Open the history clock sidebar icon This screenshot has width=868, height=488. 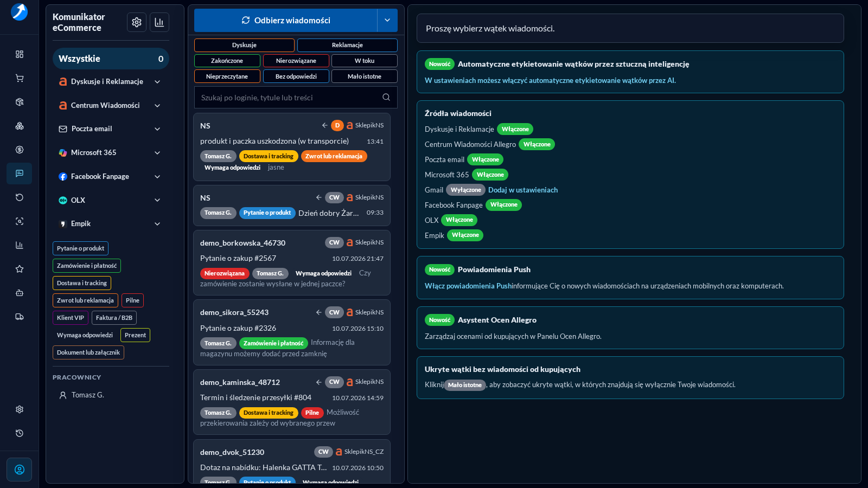click(x=20, y=433)
